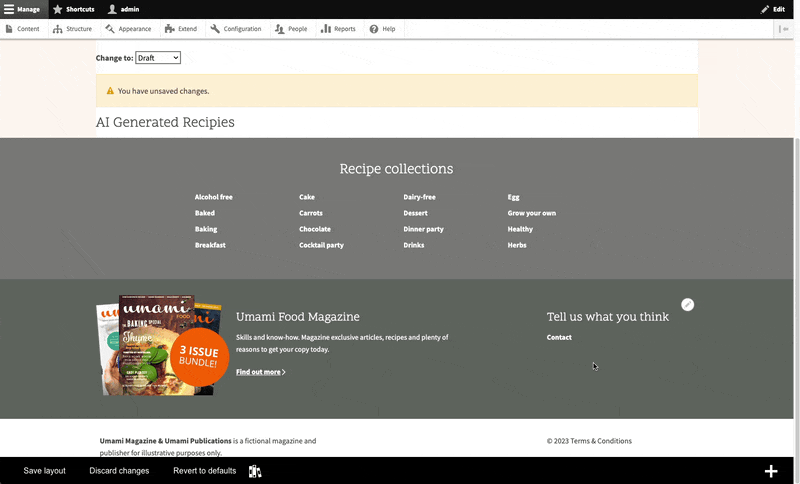The height and width of the screenshot is (484, 800).
Task: Click Revert to defaults
Action: coord(204,471)
